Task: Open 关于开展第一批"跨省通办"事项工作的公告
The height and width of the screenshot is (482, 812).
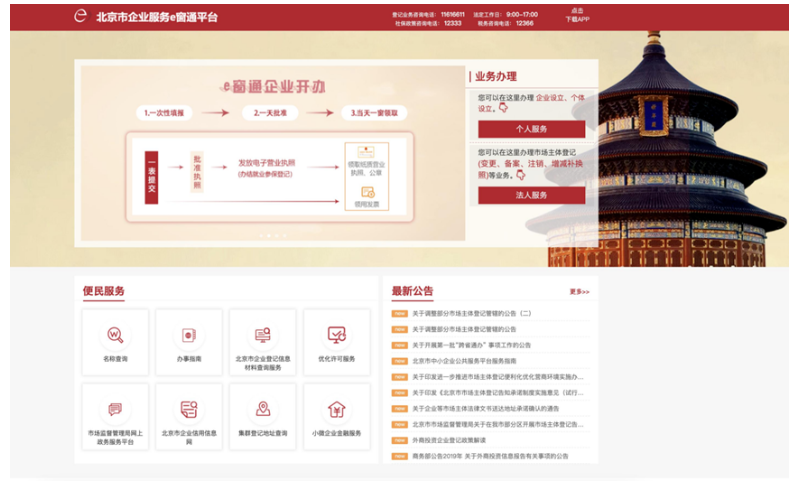Action: pyautogui.click(x=471, y=345)
